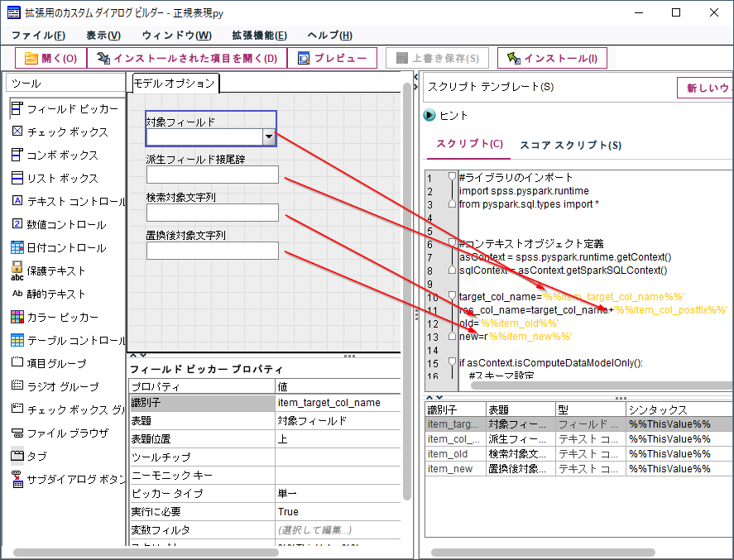Viewport: 734px width, 560px height.
Task: Select the テーブル コントロール tool
Action: point(69,340)
